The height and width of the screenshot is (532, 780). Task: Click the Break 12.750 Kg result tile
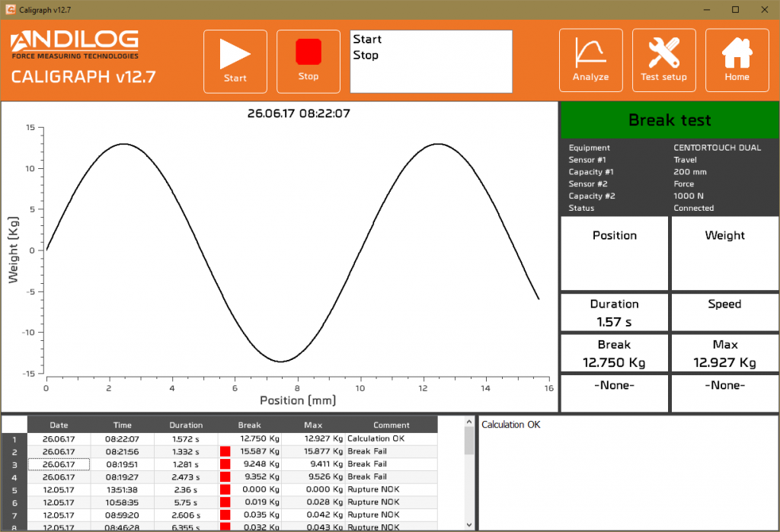[614, 354]
